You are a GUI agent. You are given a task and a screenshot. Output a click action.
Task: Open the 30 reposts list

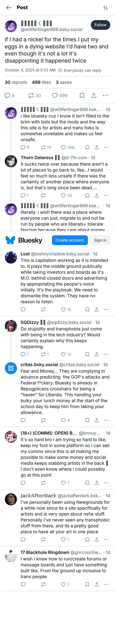(x=16, y=82)
